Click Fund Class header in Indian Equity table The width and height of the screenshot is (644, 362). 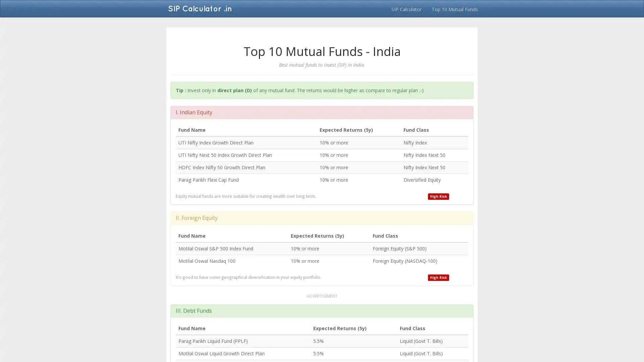(x=416, y=130)
